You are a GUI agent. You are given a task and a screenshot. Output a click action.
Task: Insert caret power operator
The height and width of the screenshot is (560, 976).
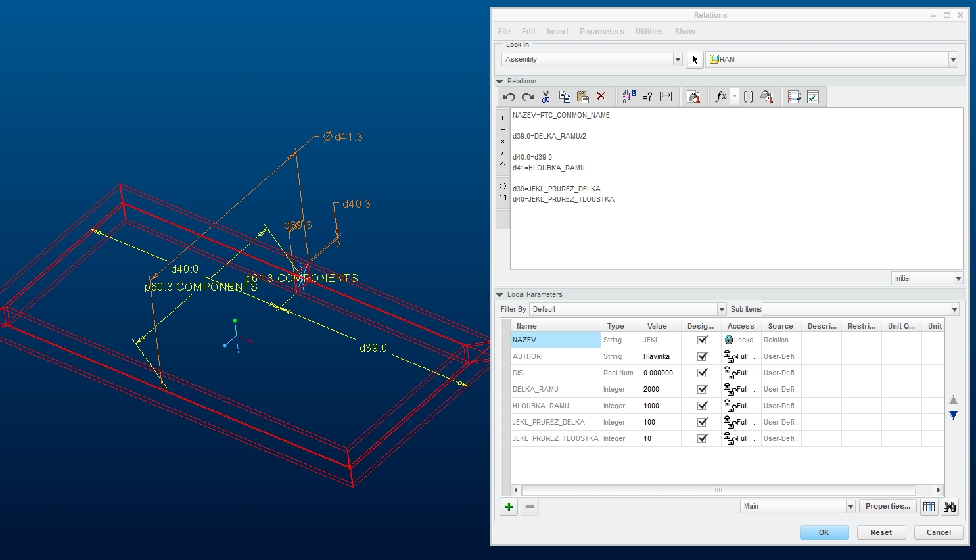[x=503, y=164]
